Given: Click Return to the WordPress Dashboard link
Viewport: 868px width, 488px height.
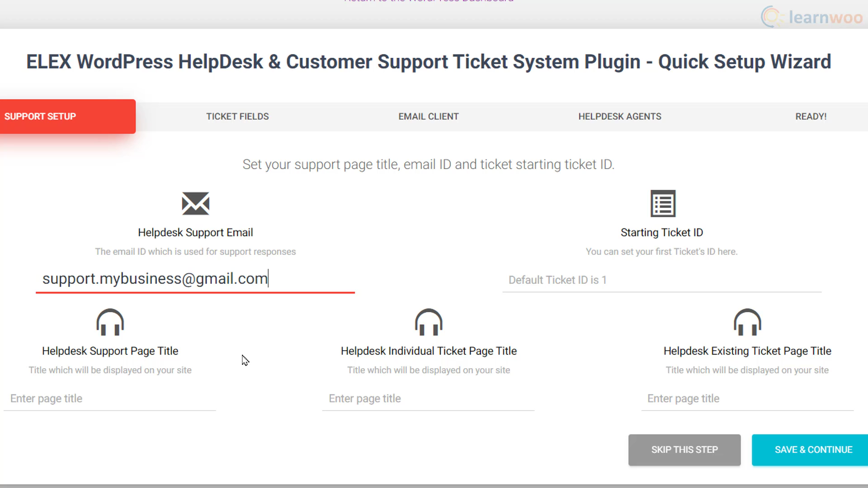Looking at the screenshot, I should pyautogui.click(x=429, y=1).
